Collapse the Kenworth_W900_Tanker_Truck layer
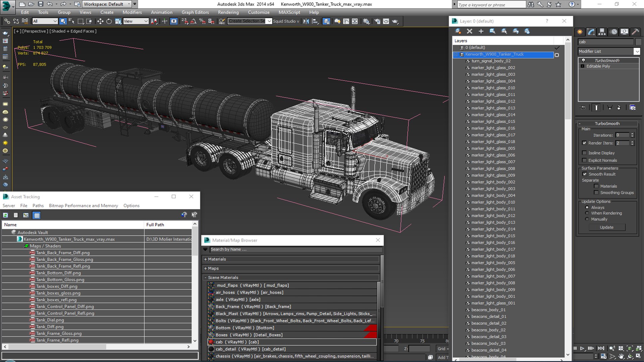 pos(456,54)
